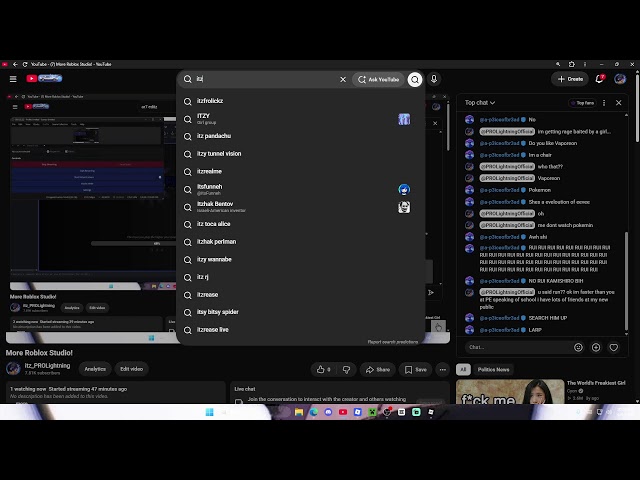This screenshot has width=640, height=480.
Task: Choose suggestion 'itzy wannabe'
Action: [x=301, y=260]
